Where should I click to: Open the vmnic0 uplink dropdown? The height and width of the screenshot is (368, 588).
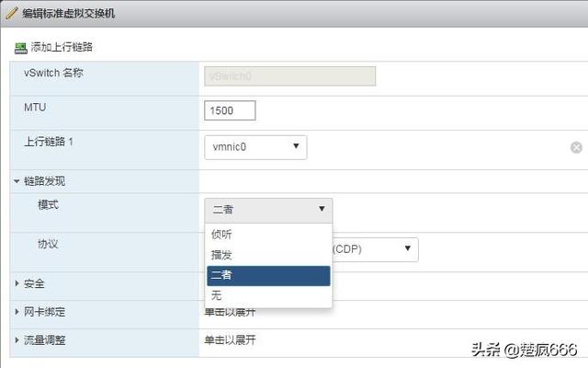click(x=255, y=147)
